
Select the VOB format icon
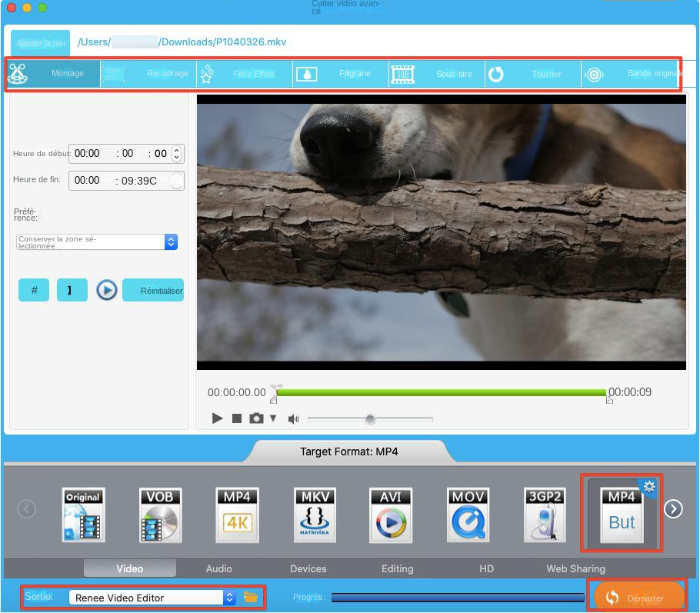[161, 514]
